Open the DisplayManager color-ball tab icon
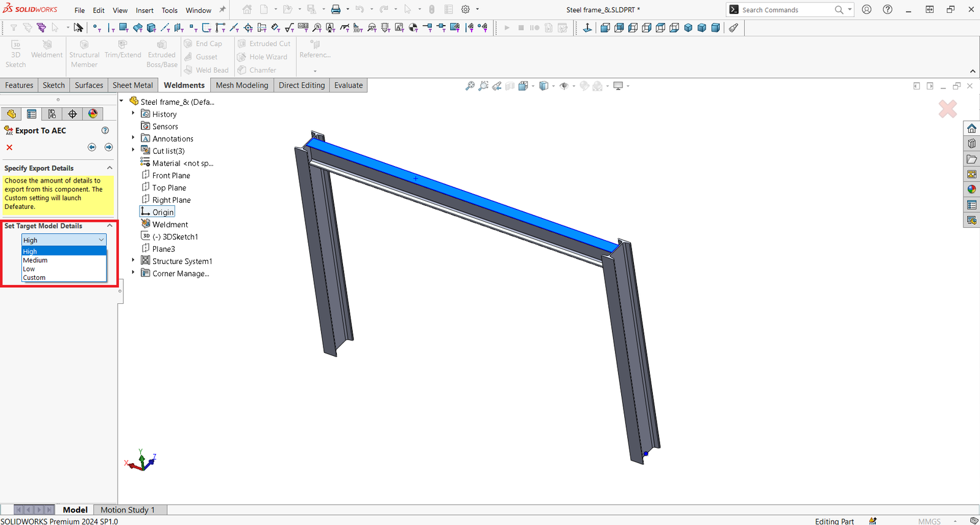Screen dimensions: 980x525 pos(93,114)
